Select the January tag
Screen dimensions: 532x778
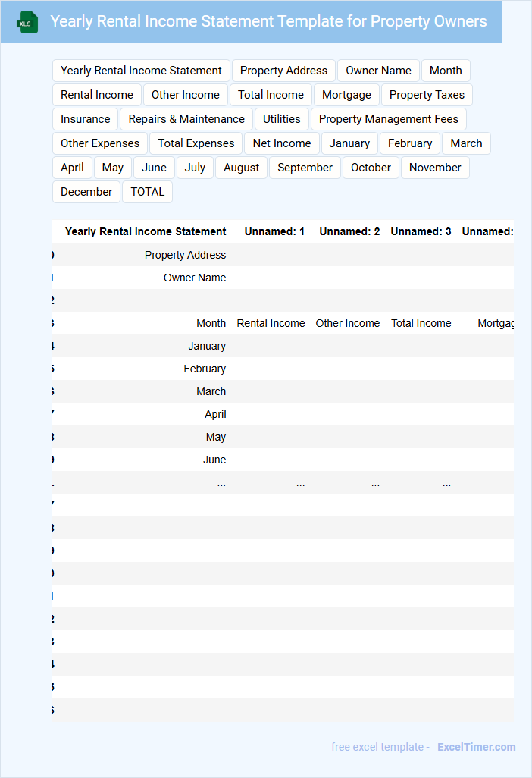(x=349, y=143)
